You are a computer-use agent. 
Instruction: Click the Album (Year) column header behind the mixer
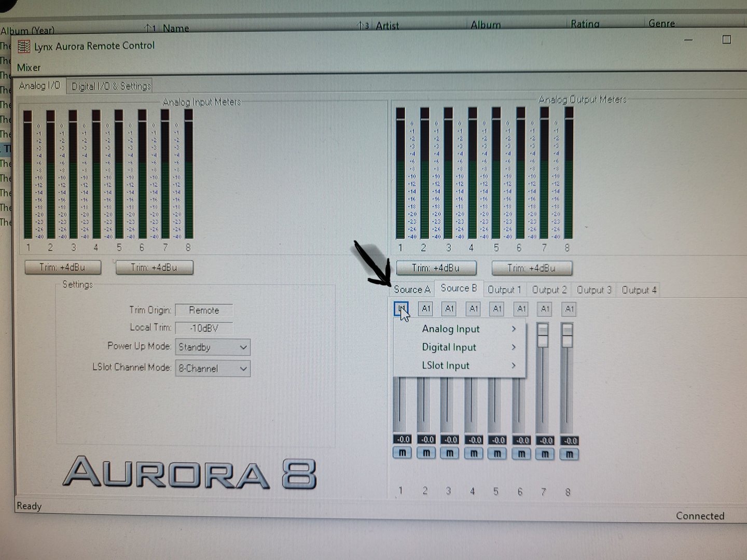click(x=27, y=30)
